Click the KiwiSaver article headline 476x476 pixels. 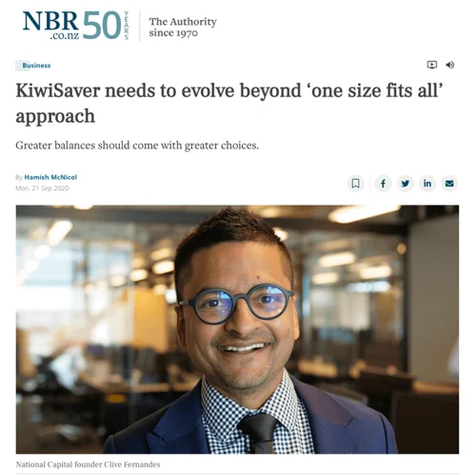(229, 103)
